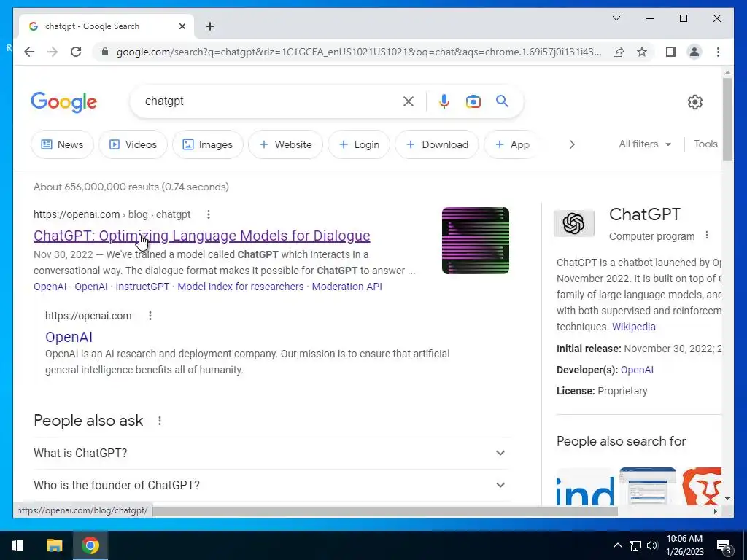Reload the current page
747x560 pixels.
click(x=76, y=52)
